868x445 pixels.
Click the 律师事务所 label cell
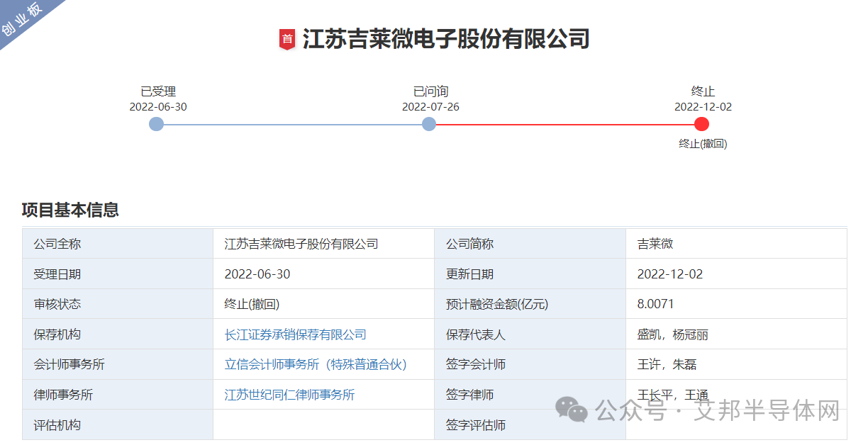(118, 395)
